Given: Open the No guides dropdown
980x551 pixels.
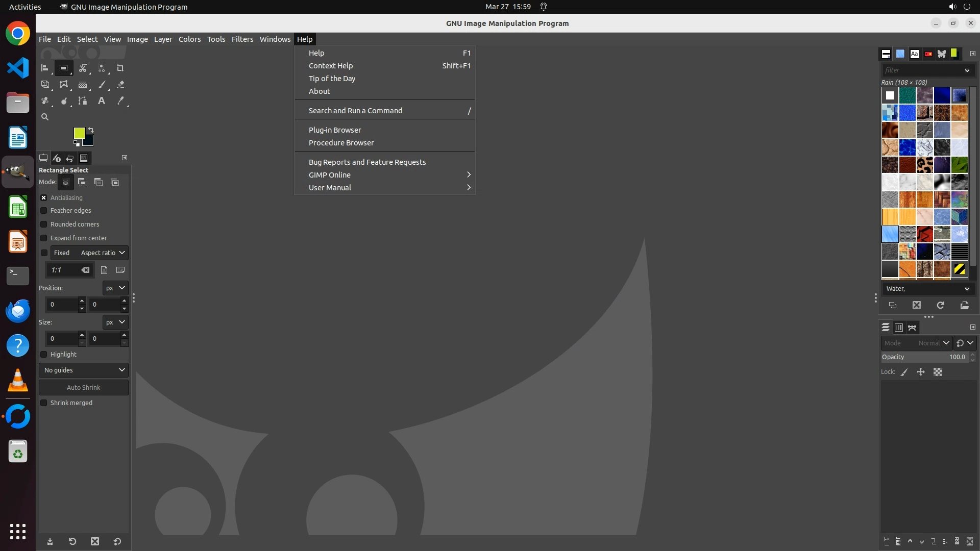Looking at the screenshot, I should pyautogui.click(x=84, y=370).
